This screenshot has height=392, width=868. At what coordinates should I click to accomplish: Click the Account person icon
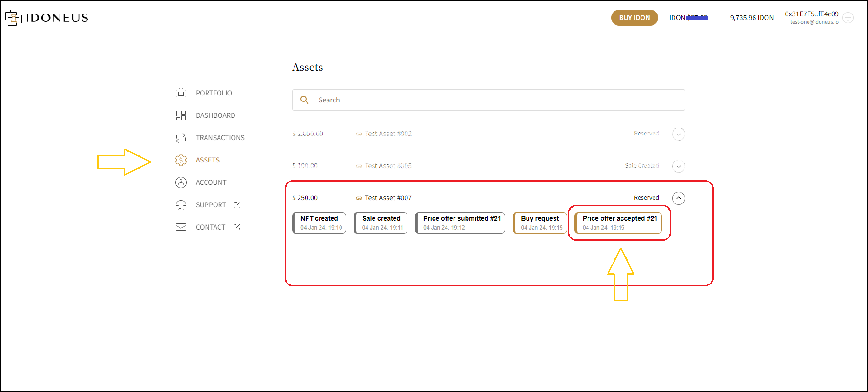click(x=181, y=182)
